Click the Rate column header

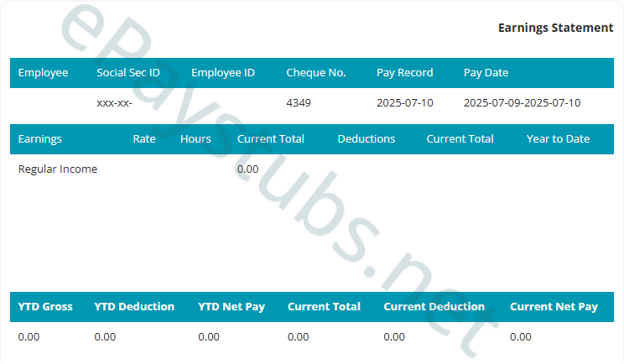[144, 139]
